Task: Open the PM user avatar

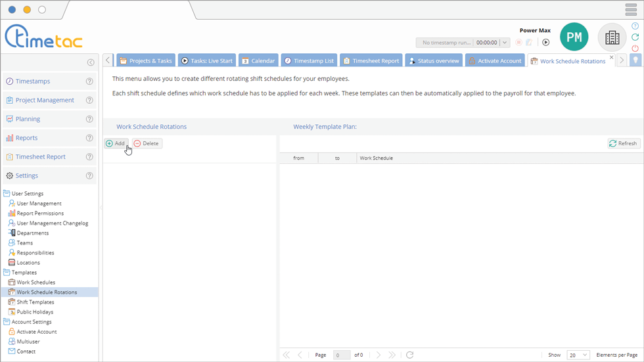Action: (574, 37)
